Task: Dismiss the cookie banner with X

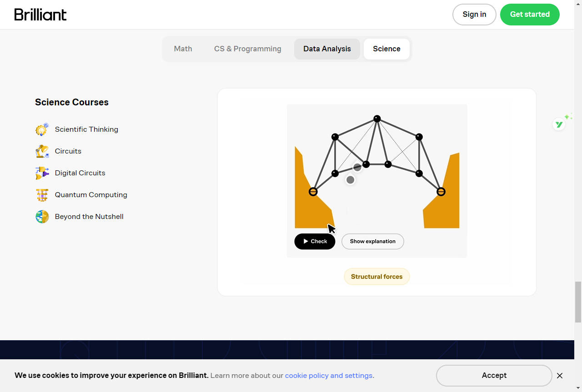Action: point(560,376)
